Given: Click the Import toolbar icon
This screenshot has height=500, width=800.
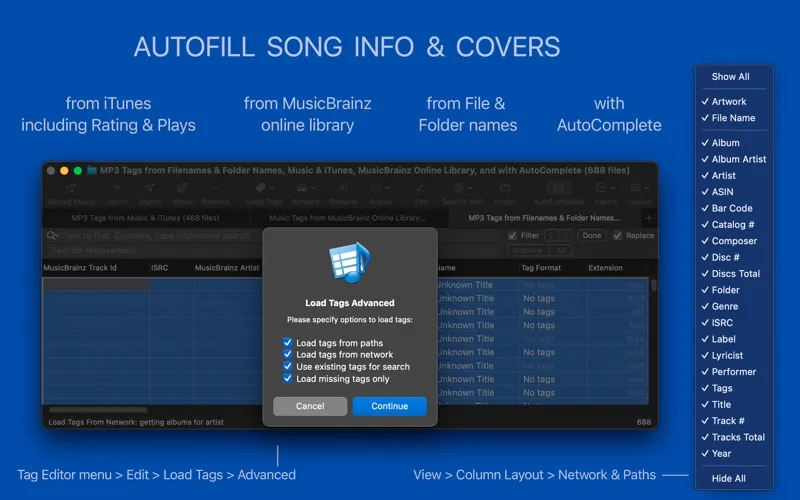Looking at the screenshot, I should pyautogui.click(x=150, y=188).
